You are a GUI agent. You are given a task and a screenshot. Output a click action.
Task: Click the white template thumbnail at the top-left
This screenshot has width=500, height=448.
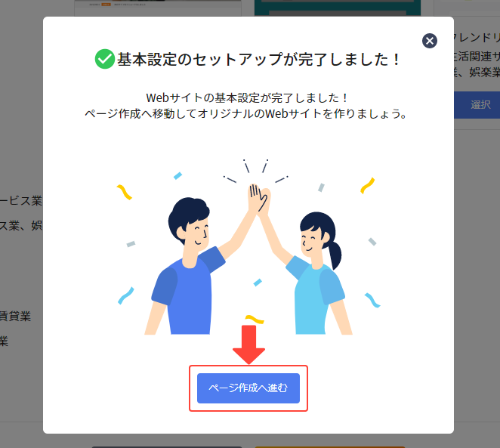click(x=158, y=8)
